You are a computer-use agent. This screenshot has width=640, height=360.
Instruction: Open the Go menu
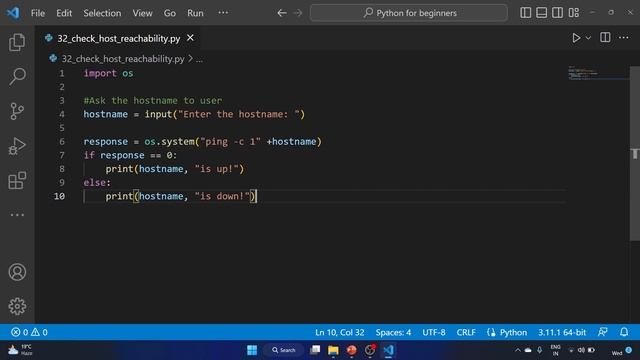[x=170, y=13]
